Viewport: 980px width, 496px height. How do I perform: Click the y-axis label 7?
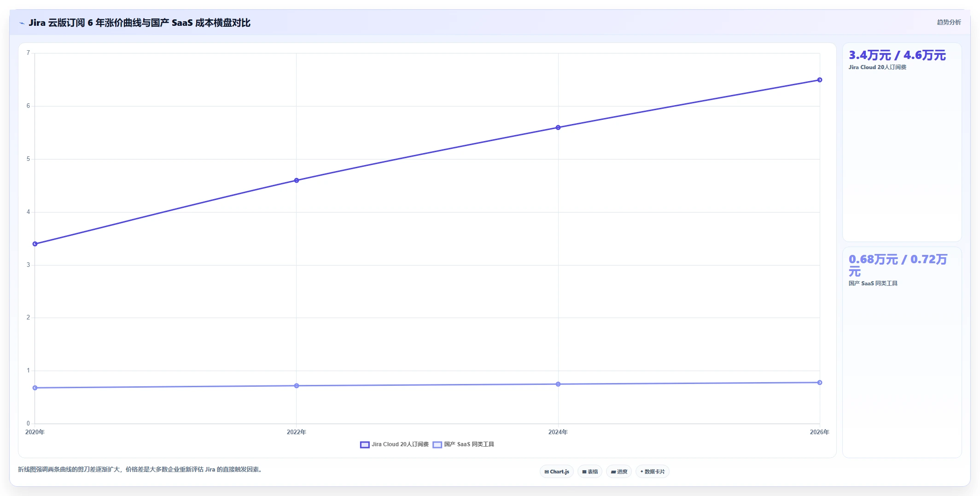(x=28, y=53)
